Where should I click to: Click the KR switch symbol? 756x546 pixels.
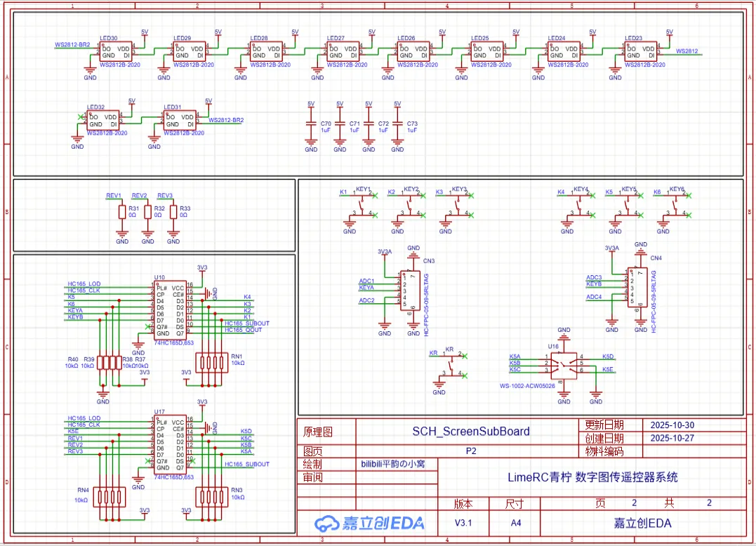451,364
